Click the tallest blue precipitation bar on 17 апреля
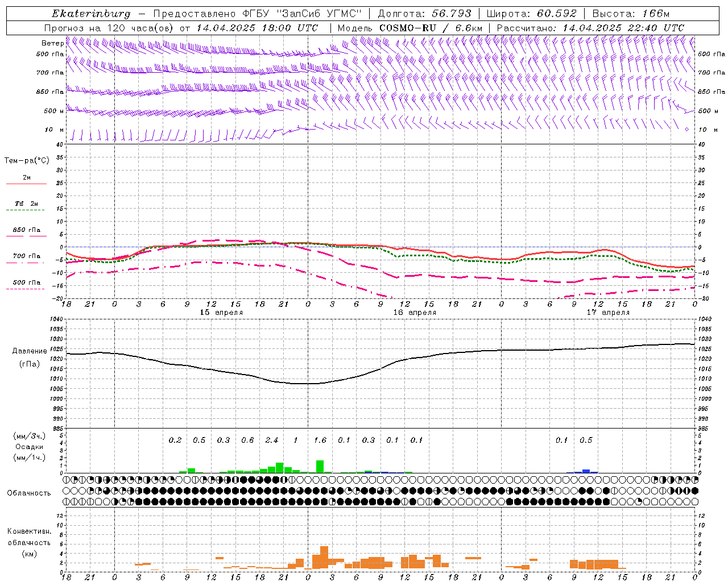 pyautogui.click(x=586, y=471)
